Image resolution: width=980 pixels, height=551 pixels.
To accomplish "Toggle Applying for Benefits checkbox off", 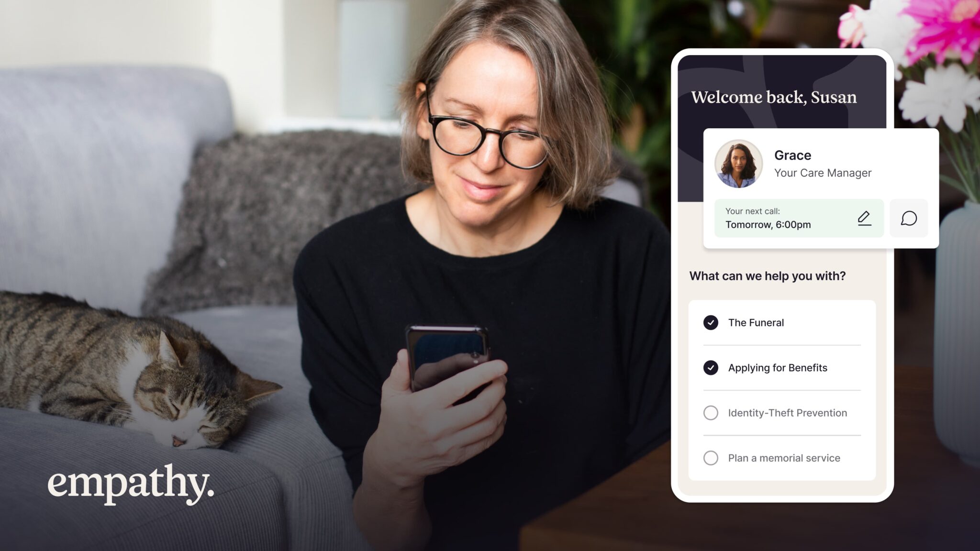I will click(712, 367).
